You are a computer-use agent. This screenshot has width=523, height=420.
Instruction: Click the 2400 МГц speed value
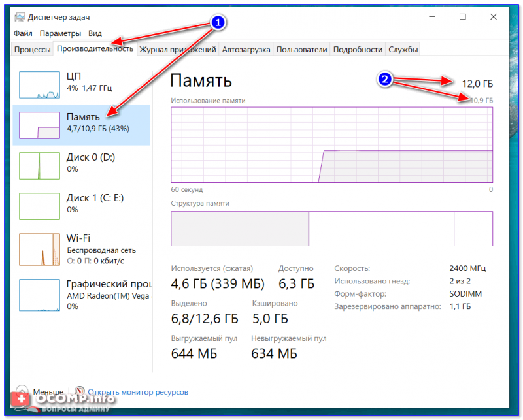click(467, 268)
